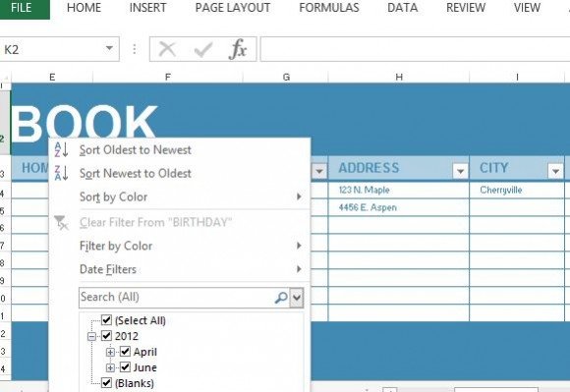
Task: Open the filter dropdown left of ADDRESS
Action: pos(319,171)
